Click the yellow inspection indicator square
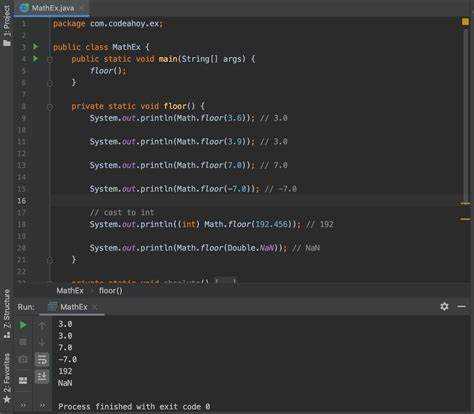The image size is (474, 414). coord(465,22)
